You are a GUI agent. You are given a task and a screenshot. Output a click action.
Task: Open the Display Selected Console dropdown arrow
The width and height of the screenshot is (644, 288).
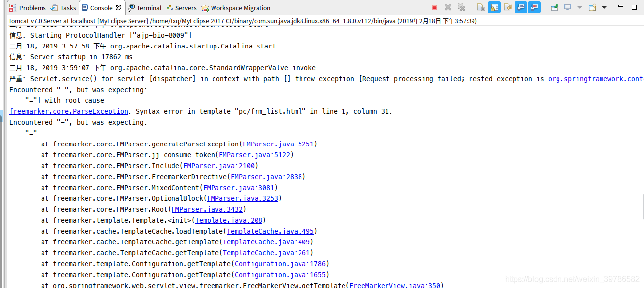[x=580, y=8]
